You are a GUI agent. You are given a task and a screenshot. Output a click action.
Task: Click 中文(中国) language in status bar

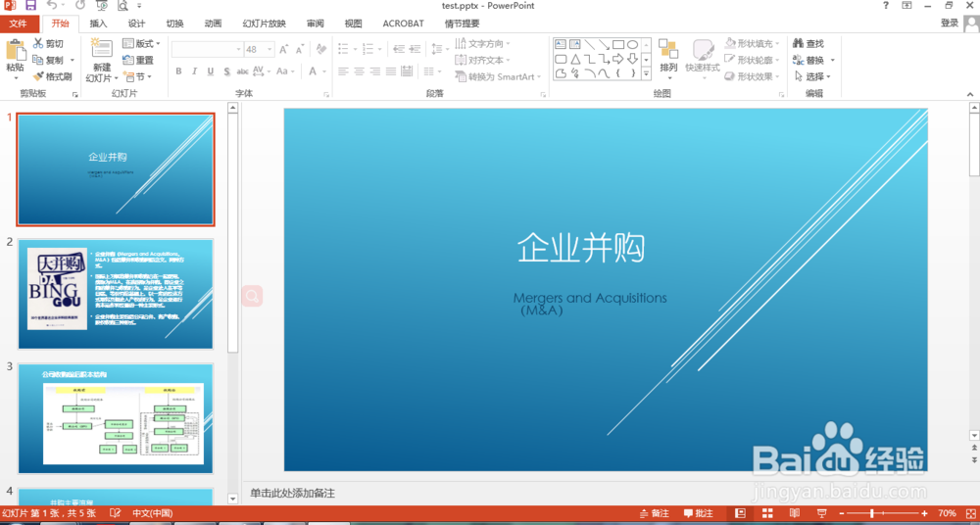[x=153, y=514]
